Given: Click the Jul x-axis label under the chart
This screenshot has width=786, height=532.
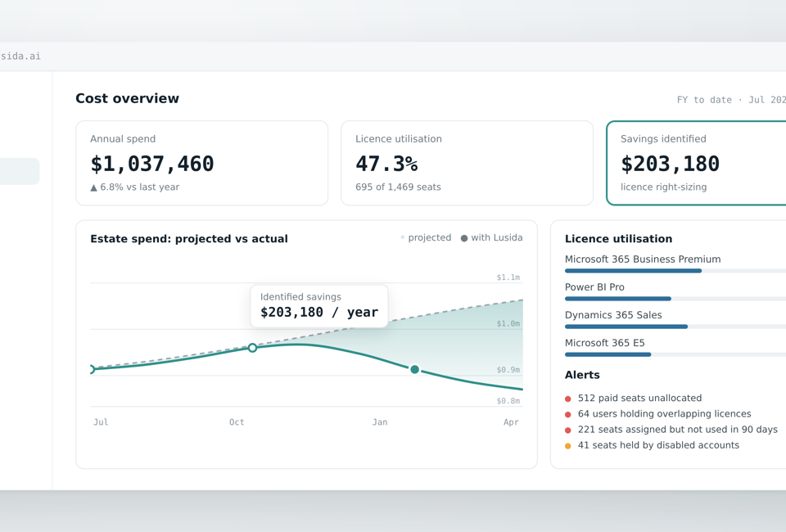Looking at the screenshot, I should pyautogui.click(x=101, y=422).
